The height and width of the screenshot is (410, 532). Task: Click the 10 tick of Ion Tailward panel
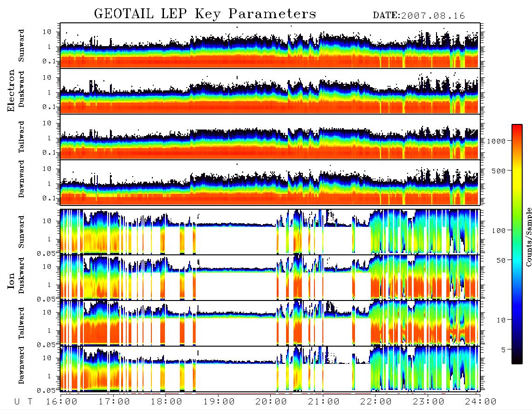tap(47, 312)
